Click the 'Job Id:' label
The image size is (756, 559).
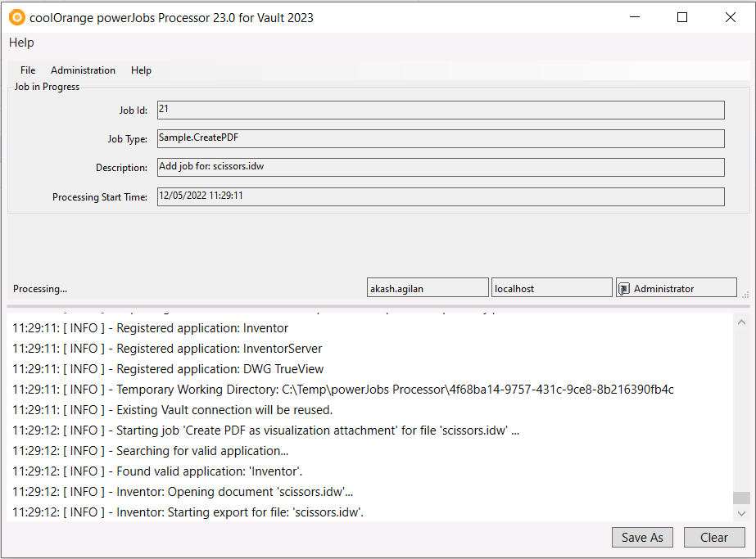pyautogui.click(x=134, y=110)
